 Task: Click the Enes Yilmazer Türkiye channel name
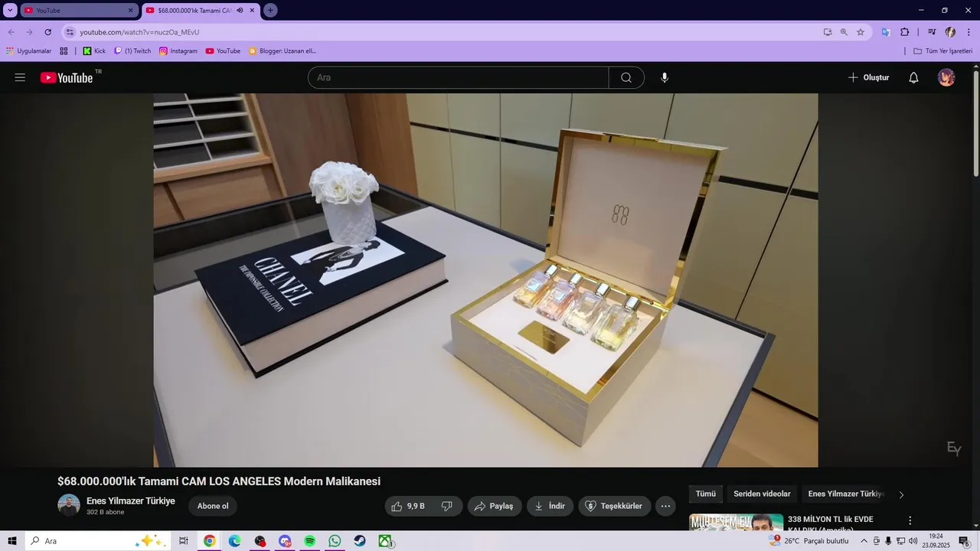[131, 501]
